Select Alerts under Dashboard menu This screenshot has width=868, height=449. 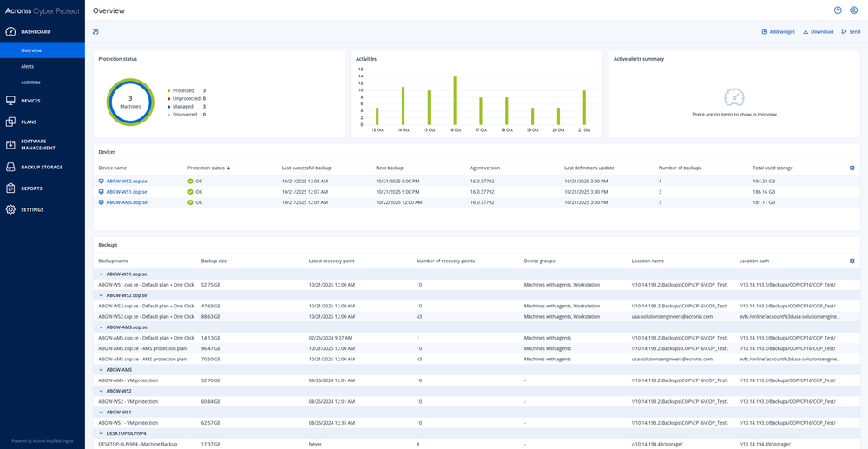28,66
